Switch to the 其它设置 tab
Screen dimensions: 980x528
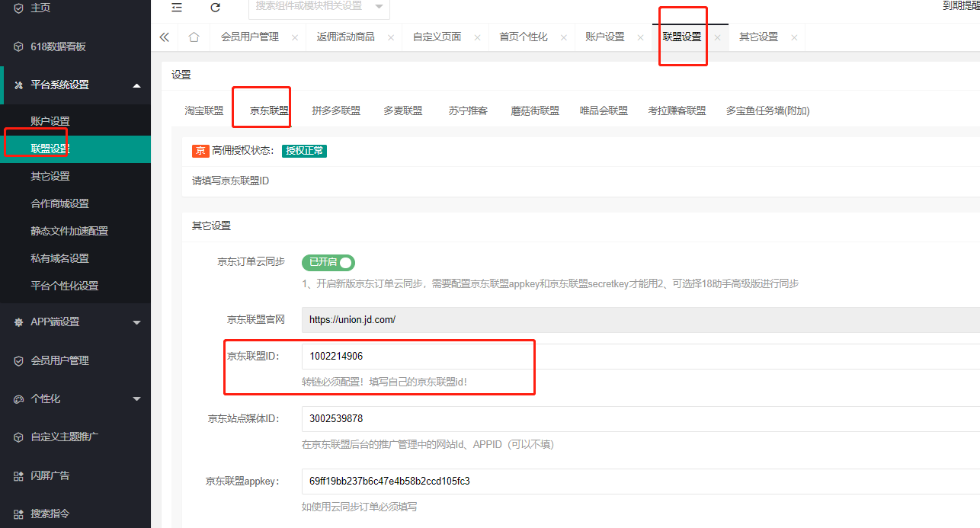758,37
